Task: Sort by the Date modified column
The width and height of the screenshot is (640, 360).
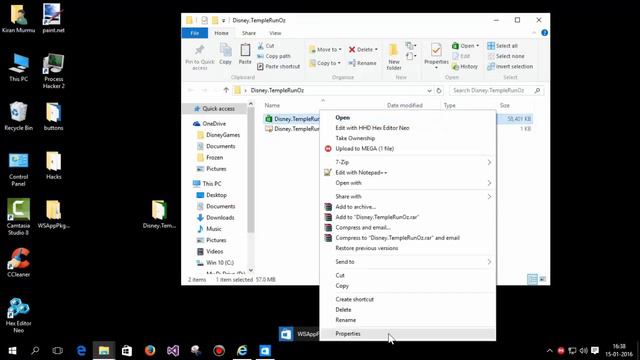Action: pyautogui.click(x=404, y=105)
